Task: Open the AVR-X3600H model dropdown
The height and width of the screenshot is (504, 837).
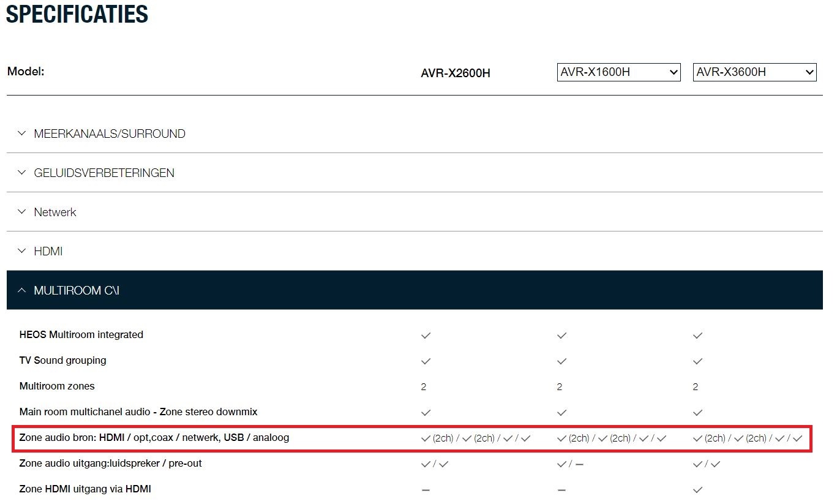Action: (x=755, y=72)
